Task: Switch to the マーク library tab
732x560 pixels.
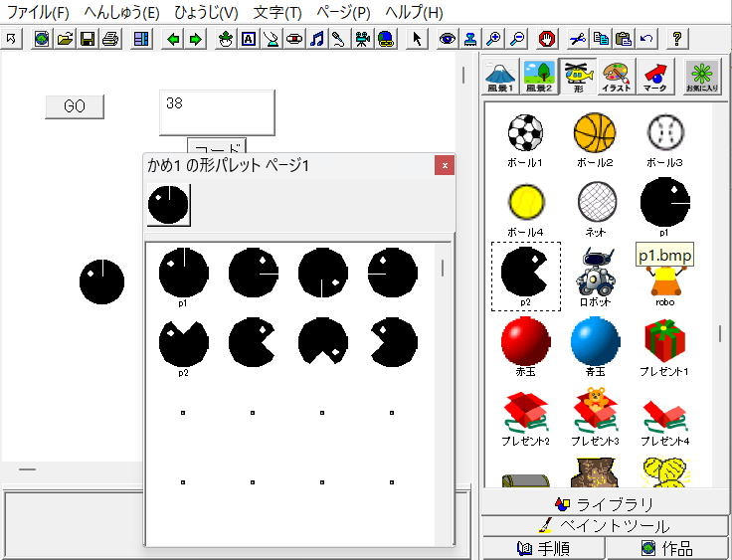Action: [x=655, y=77]
